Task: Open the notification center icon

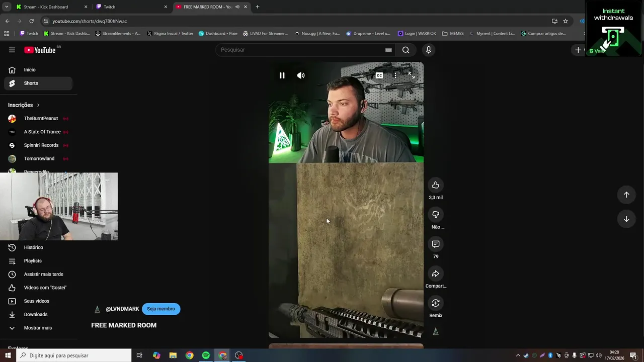Action: (633, 355)
